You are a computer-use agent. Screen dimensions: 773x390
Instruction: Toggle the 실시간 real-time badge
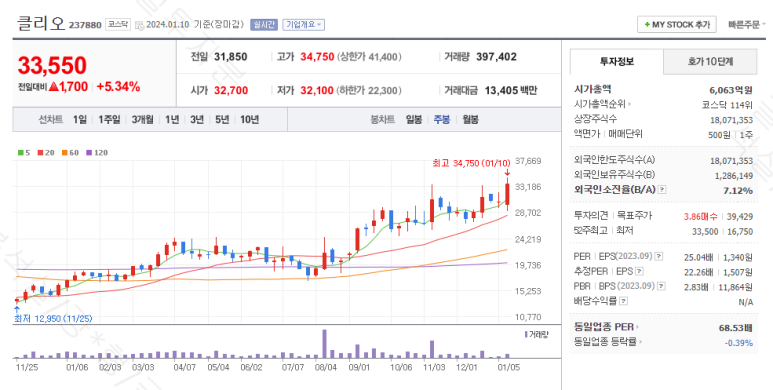pyautogui.click(x=264, y=24)
